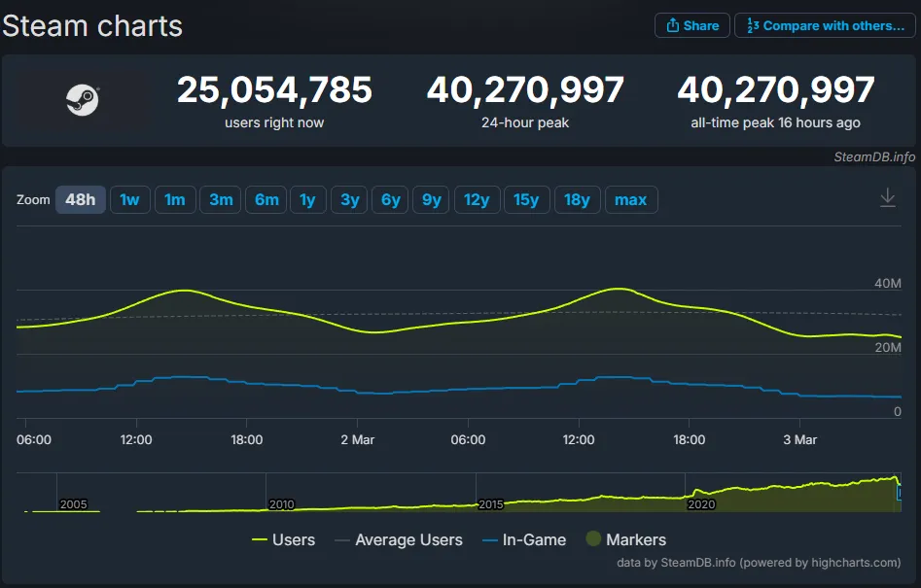Select 6m zoom range
The image size is (921, 588).
pyautogui.click(x=266, y=199)
